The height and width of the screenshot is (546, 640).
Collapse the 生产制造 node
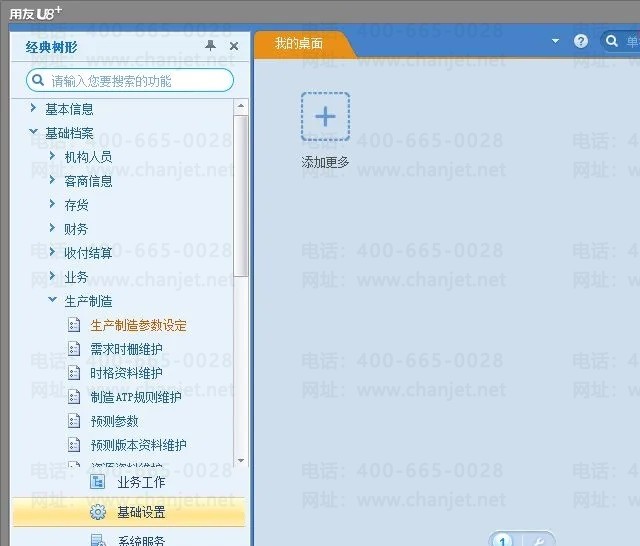click(x=52, y=299)
